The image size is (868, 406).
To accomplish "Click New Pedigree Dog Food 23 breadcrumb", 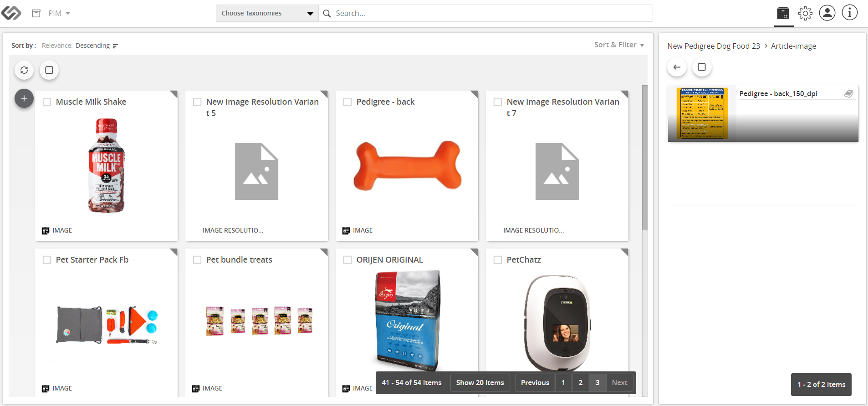I will [x=714, y=46].
